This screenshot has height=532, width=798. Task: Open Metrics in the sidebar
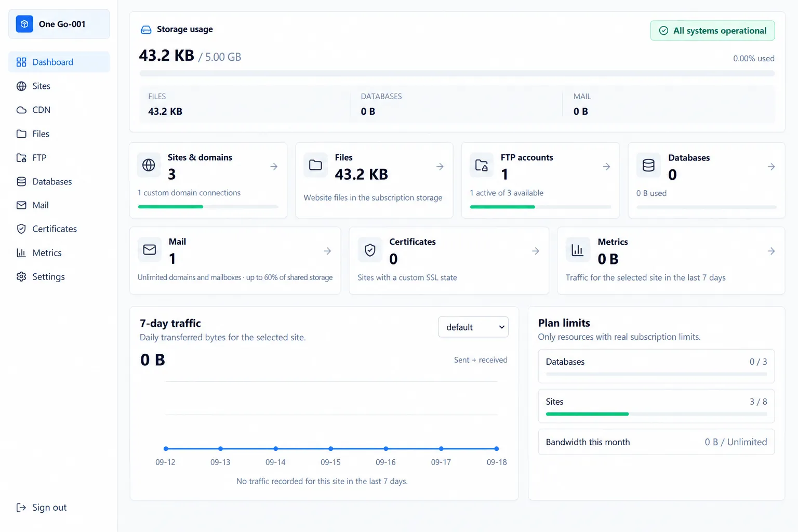click(59, 253)
